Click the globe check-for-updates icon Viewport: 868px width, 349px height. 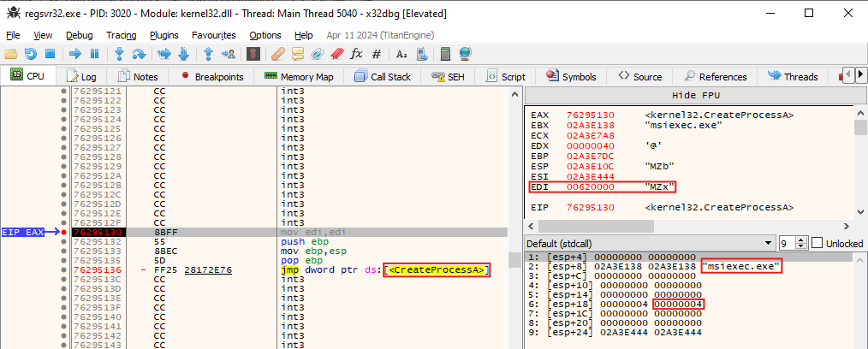(x=465, y=54)
